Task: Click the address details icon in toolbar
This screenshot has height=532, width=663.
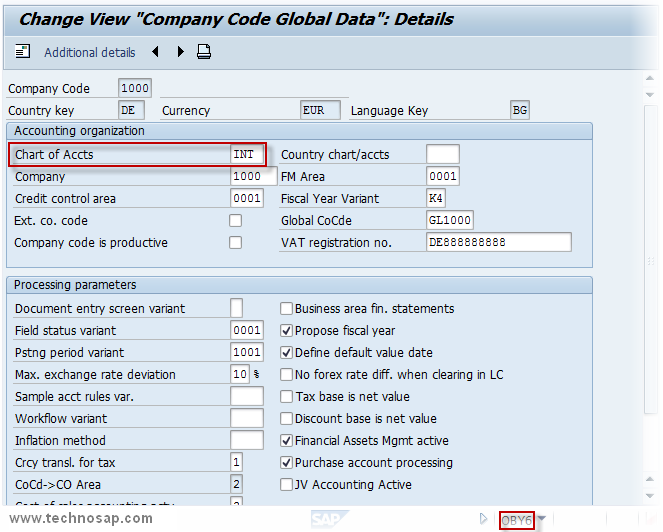Action: tap(23, 52)
